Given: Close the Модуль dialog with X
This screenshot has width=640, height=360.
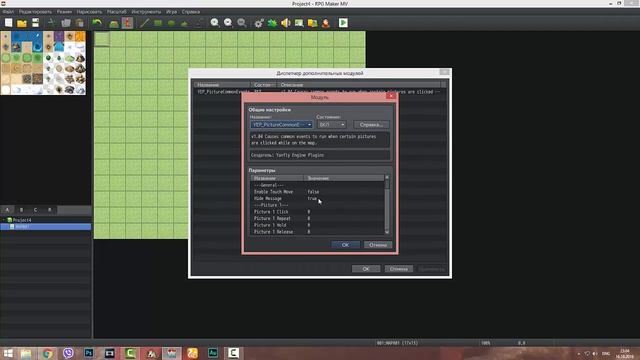Looking at the screenshot, I should pos(391,96).
